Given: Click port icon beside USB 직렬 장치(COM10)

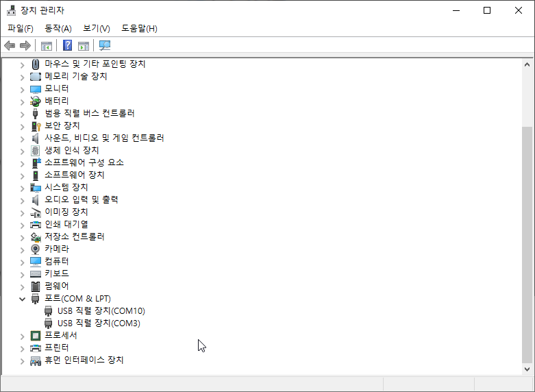Looking at the screenshot, I should (49, 311).
